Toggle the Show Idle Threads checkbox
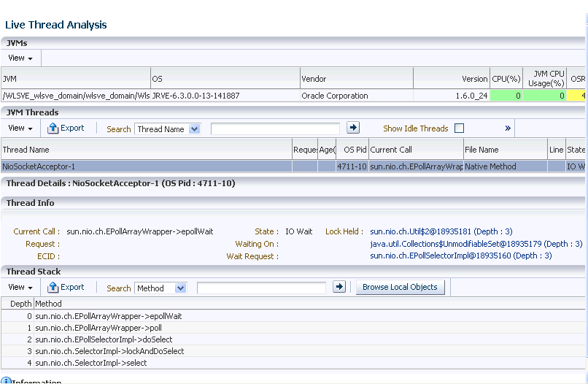Screen dimensions: 588x384 pyautogui.click(x=459, y=128)
